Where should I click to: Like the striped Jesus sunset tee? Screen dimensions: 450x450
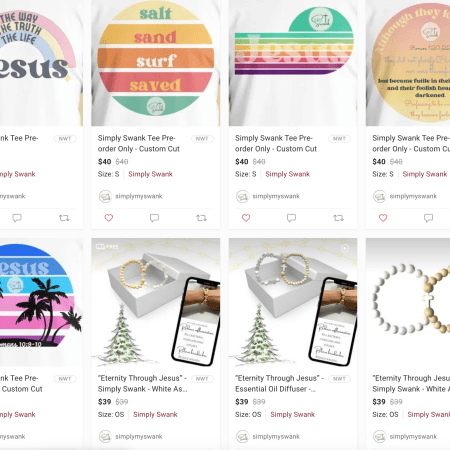click(x=246, y=218)
